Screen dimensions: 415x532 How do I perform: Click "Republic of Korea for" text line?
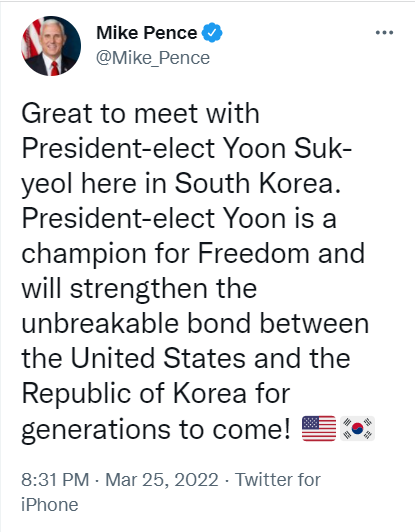(156, 394)
